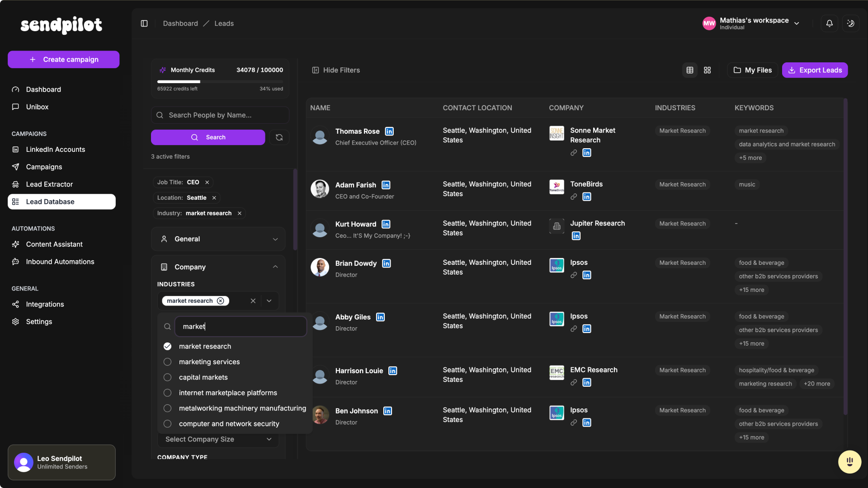868x488 pixels.
Task: Open Unibox in the sidebar
Action: (61, 107)
